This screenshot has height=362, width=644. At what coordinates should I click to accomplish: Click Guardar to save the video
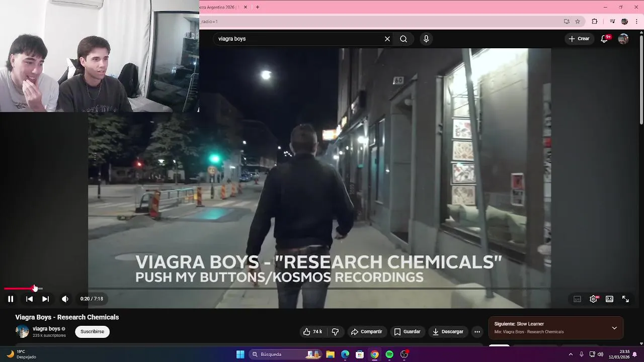pyautogui.click(x=407, y=332)
